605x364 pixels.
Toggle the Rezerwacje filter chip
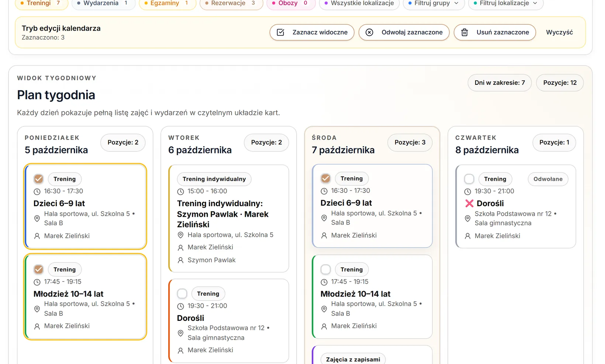(231, 3)
